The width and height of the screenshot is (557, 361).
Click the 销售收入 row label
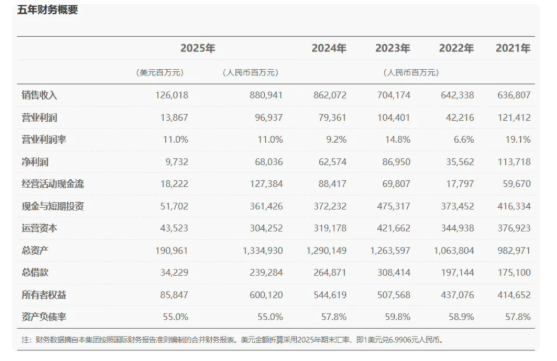point(39,95)
